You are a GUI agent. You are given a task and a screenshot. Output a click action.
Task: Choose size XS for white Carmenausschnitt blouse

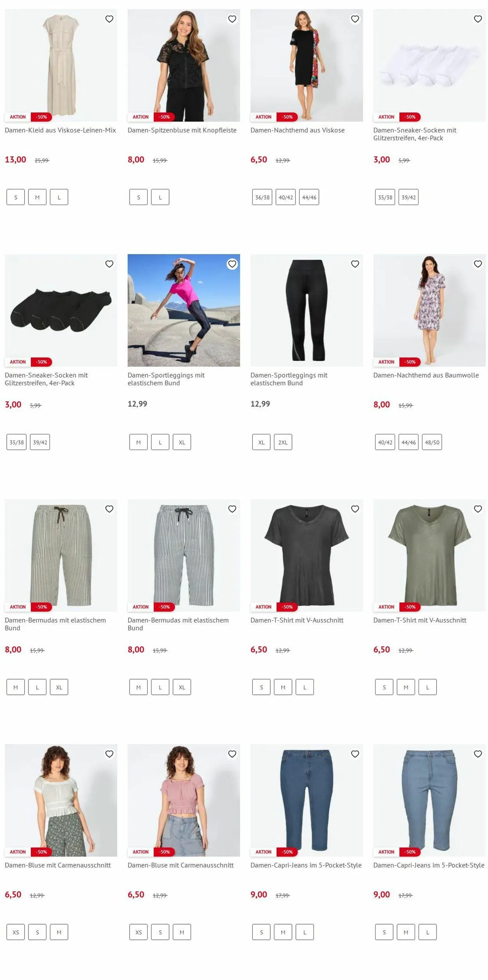[x=16, y=932]
